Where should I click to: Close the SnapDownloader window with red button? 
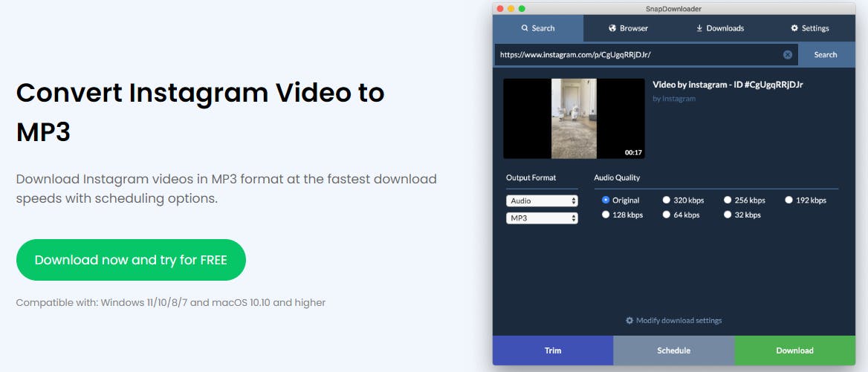500,8
